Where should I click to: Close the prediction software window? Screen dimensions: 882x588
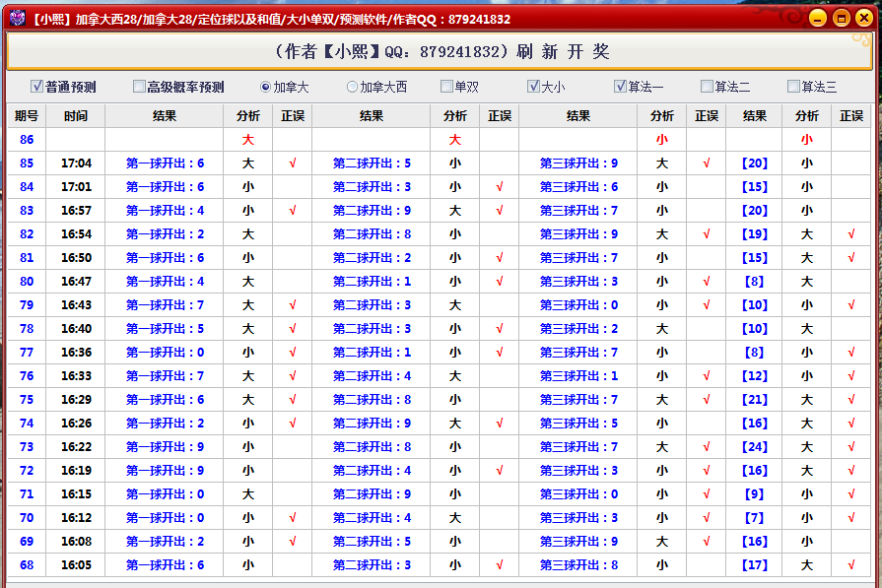click(864, 18)
